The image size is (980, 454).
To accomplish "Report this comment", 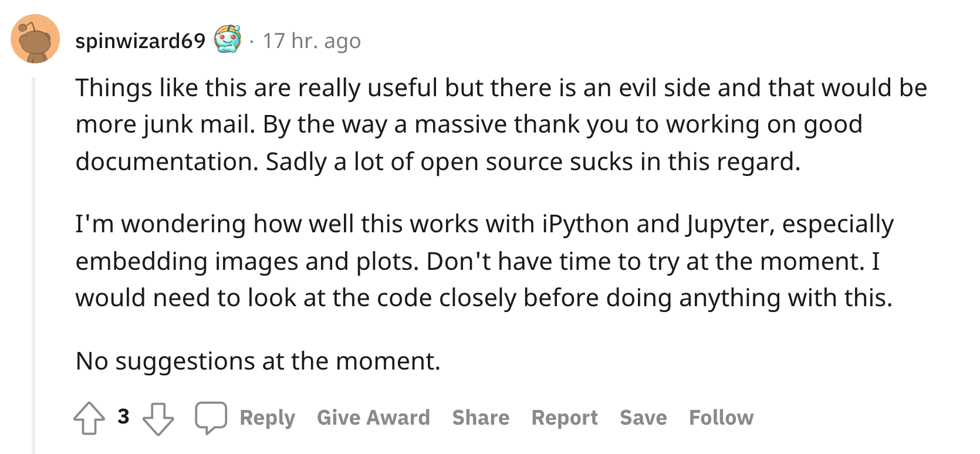I will (x=565, y=418).
